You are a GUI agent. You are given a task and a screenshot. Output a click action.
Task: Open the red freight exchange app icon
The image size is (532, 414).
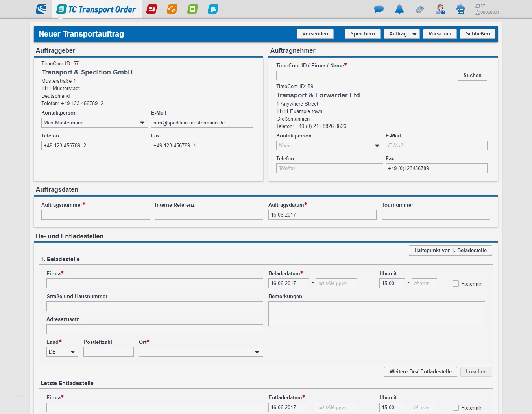click(151, 9)
